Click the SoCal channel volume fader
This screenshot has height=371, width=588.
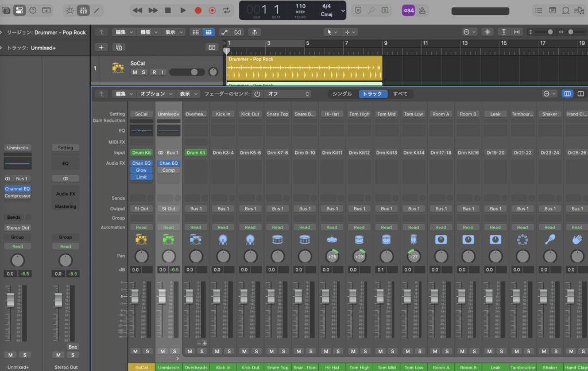click(x=134, y=296)
